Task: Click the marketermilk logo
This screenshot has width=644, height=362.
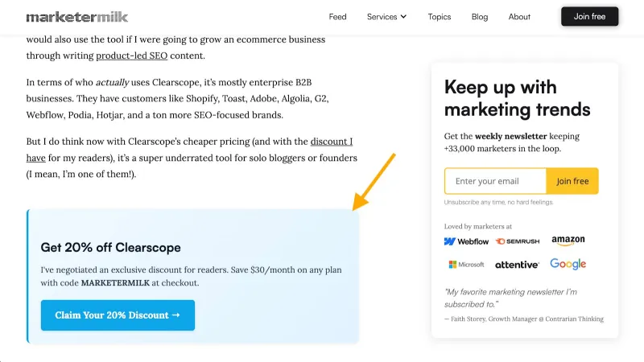Action: point(77,17)
